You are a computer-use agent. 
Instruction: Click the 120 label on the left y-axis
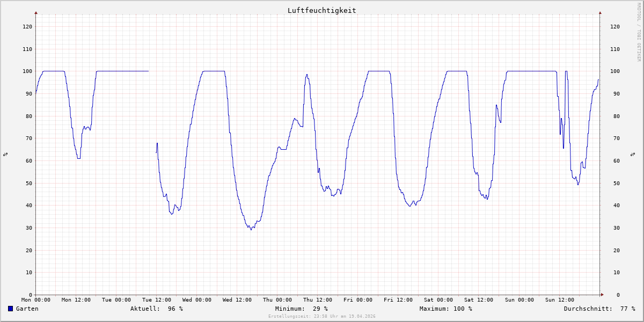27,27
